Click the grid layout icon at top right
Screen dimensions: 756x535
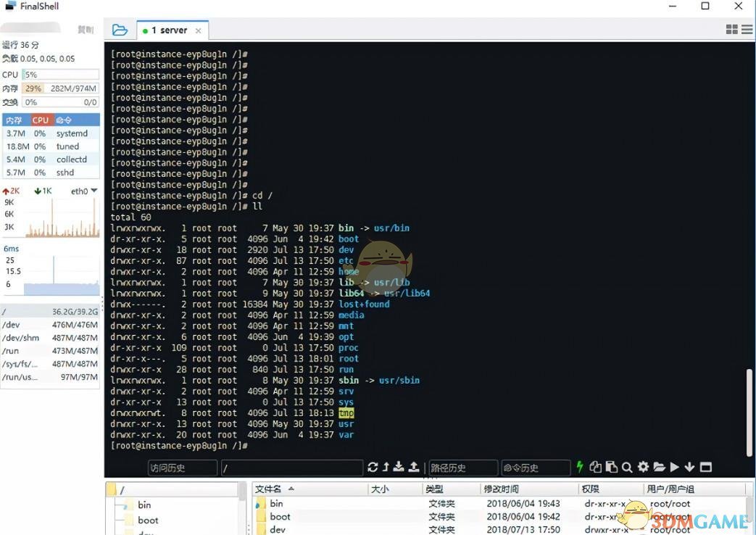click(x=733, y=29)
